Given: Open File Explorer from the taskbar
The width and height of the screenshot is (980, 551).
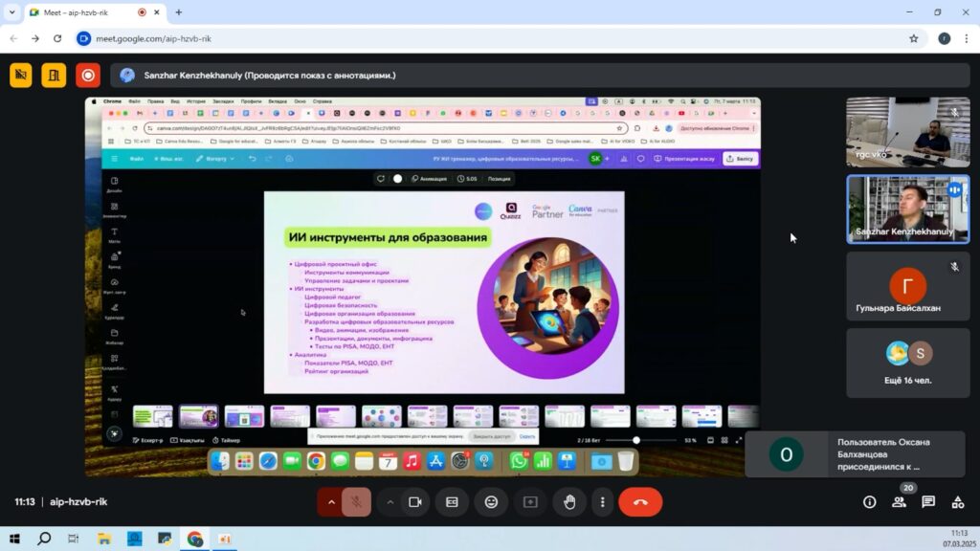Looking at the screenshot, I should click(103, 539).
